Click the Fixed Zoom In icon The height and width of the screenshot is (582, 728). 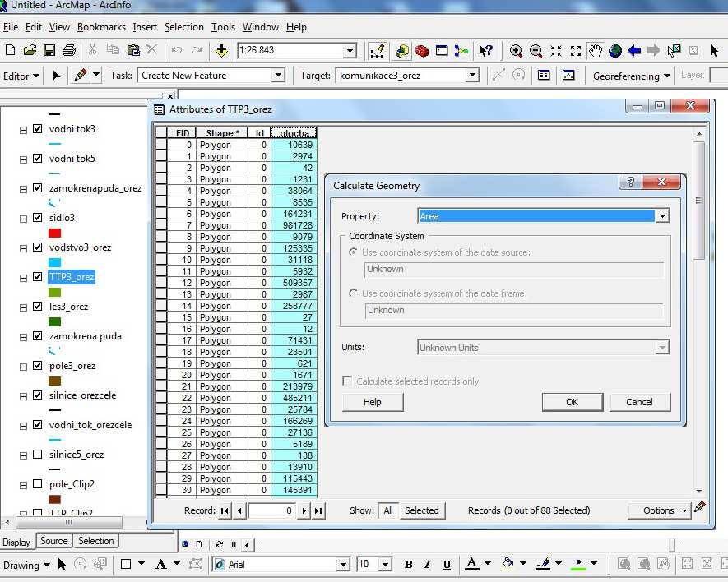coord(556,50)
